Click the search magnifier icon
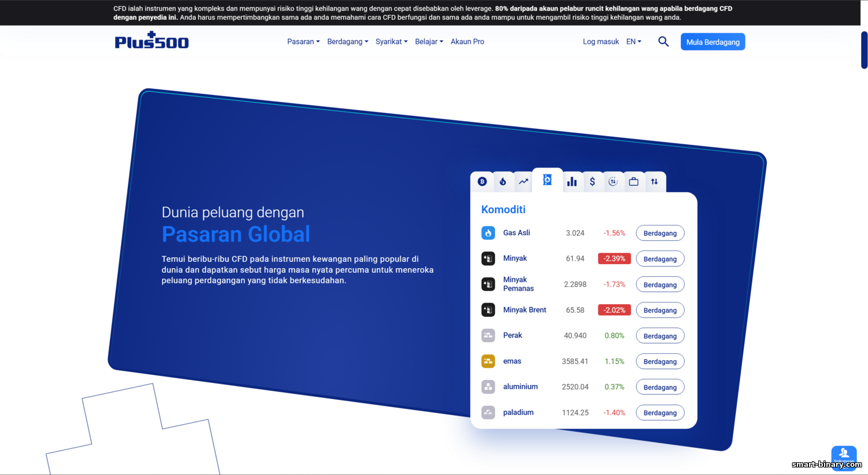Viewport: 868px width, 475px height. (663, 42)
